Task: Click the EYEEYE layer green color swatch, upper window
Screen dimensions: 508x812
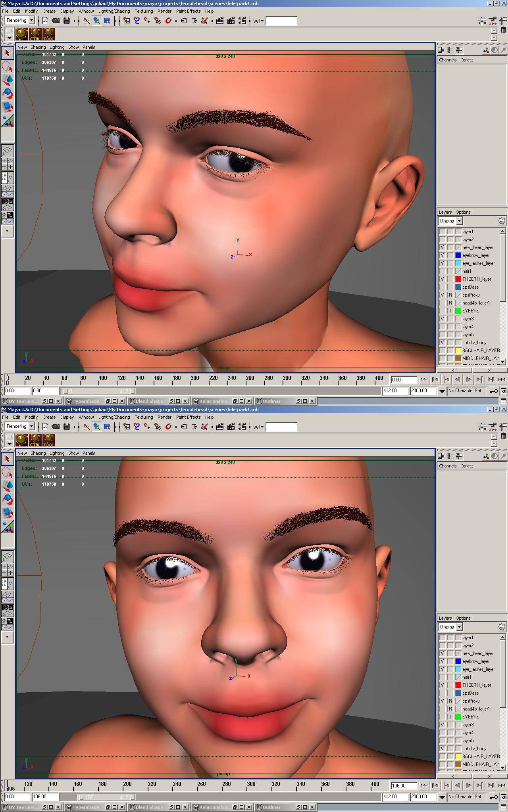Action: tap(458, 311)
